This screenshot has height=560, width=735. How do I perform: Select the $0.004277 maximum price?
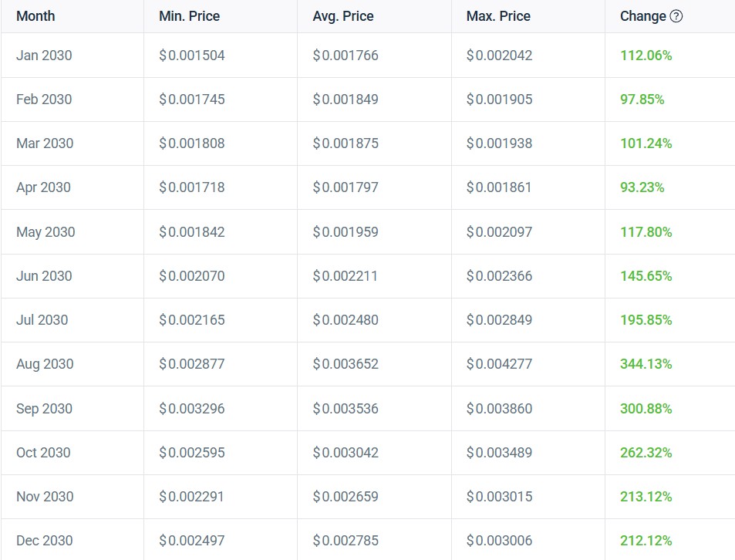click(x=499, y=364)
